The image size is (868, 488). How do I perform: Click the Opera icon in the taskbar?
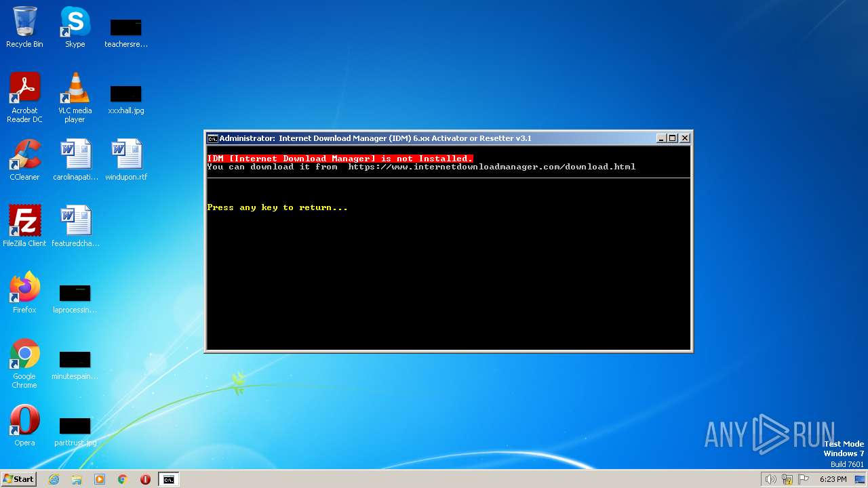(145, 479)
